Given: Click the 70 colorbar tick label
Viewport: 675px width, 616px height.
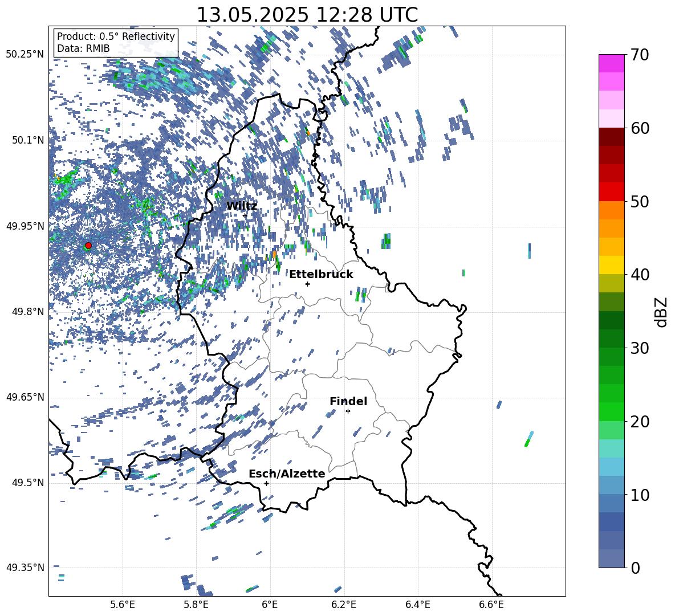Looking at the screenshot, I should tap(640, 55).
